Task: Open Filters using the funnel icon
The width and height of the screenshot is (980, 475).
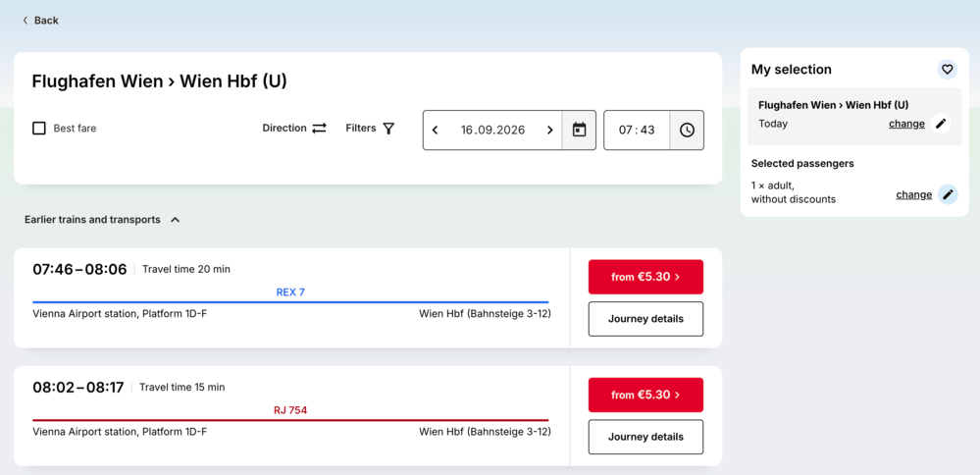Action: click(x=388, y=129)
